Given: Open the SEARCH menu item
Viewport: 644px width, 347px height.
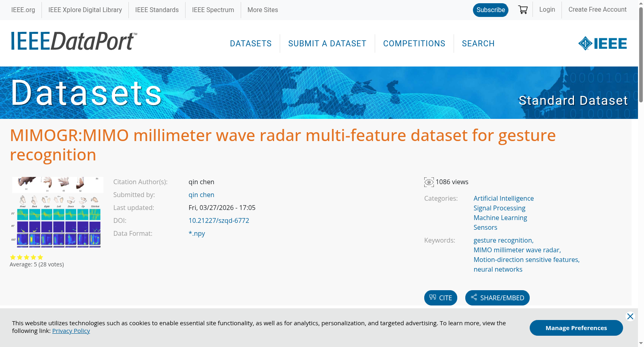Looking at the screenshot, I should tap(478, 44).
